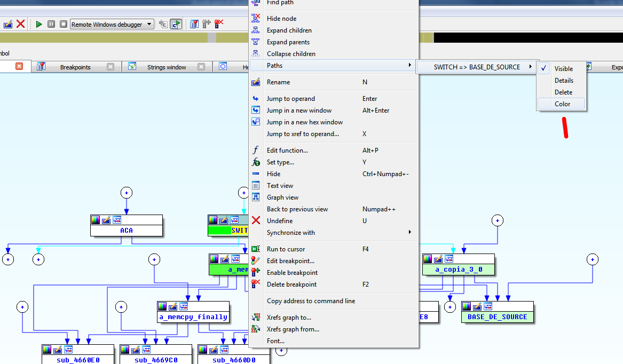Click edit icon on a_memcpy_finally node
Viewport: 623px width, 364px height.
pyautogui.click(x=173, y=306)
